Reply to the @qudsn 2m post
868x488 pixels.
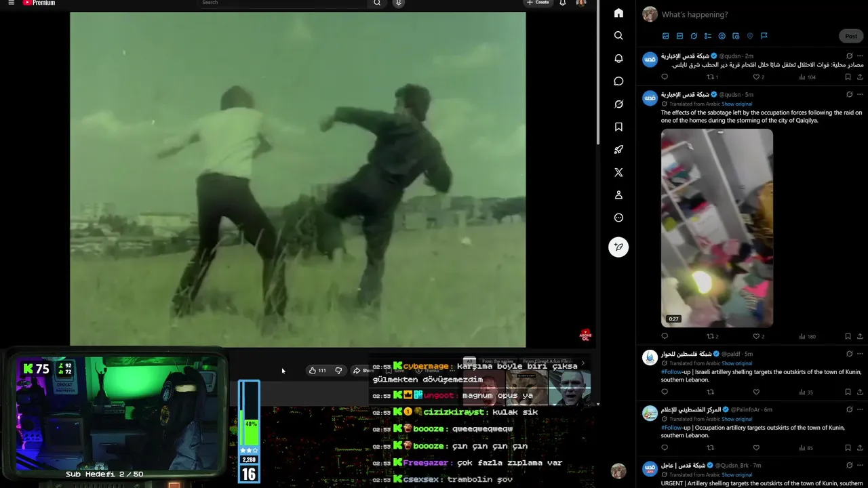point(665,77)
